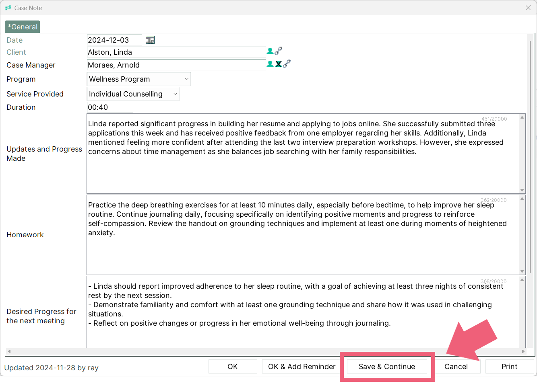Click the OK button
This screenshot has height=392, width=537.
(233, 367)
